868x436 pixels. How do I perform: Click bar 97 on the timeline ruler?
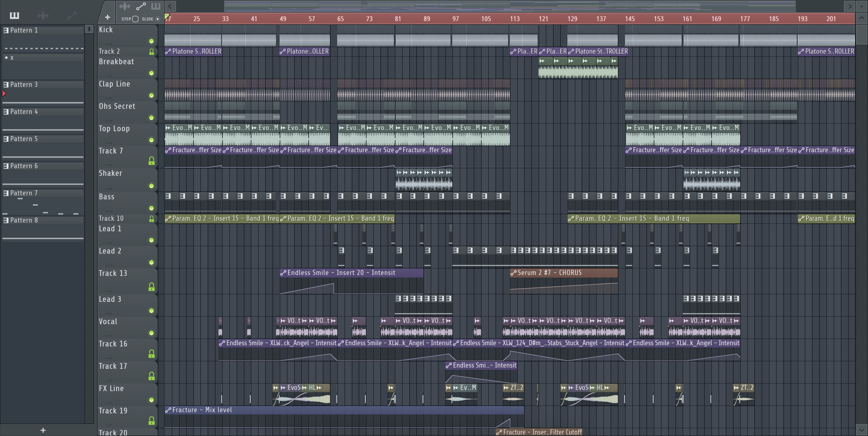coord(456,19)
